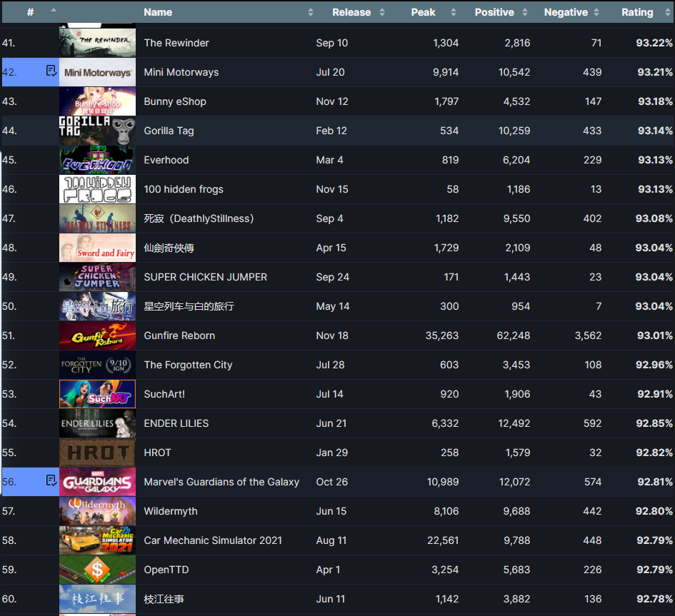Open 死寂 (DeathlyStillness) name link
This screenshot has height=616, width=675.
pos(199,218)
